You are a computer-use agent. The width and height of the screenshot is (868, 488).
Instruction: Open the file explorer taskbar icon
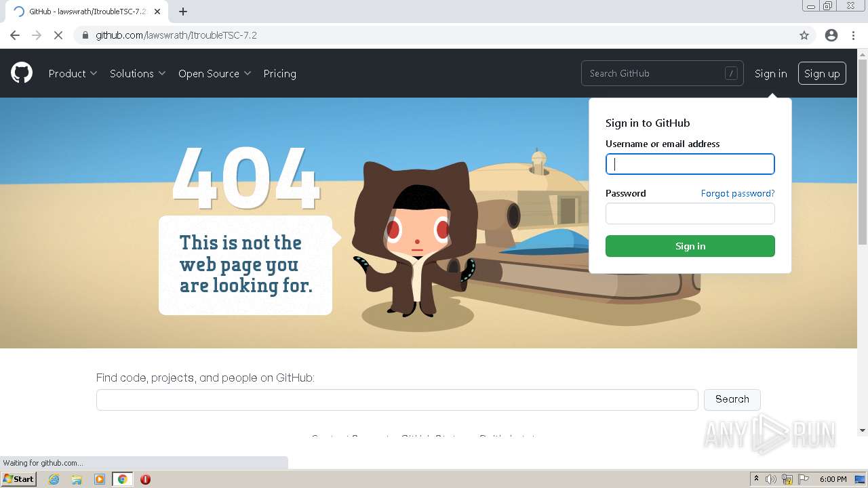point(77,479)
